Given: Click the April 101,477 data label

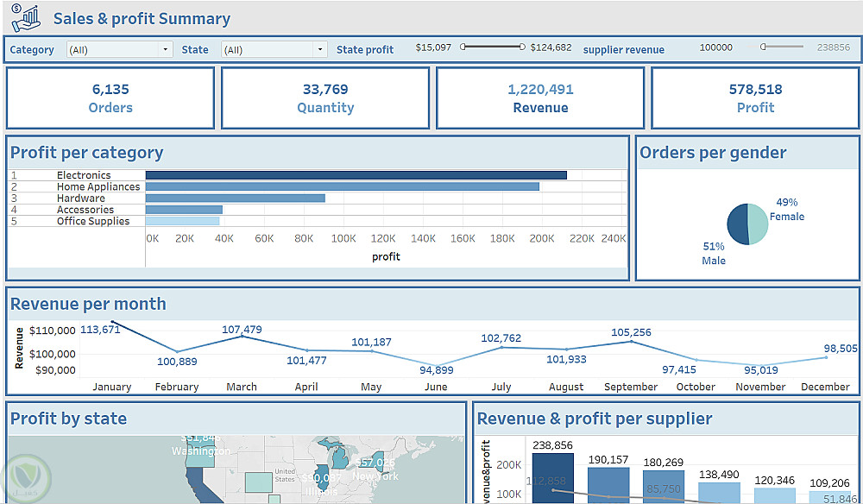Looking at the screenshot, I should click(306, 361).
